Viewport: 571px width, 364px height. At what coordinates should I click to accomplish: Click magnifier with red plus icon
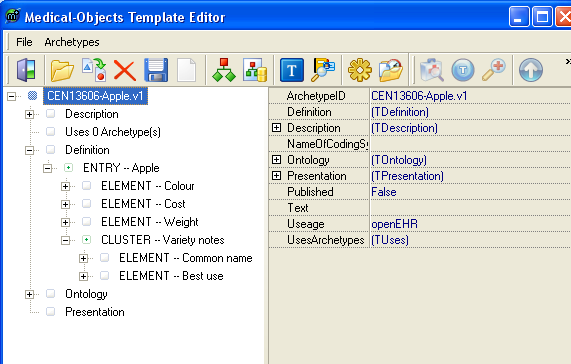[x=494, y=70]
